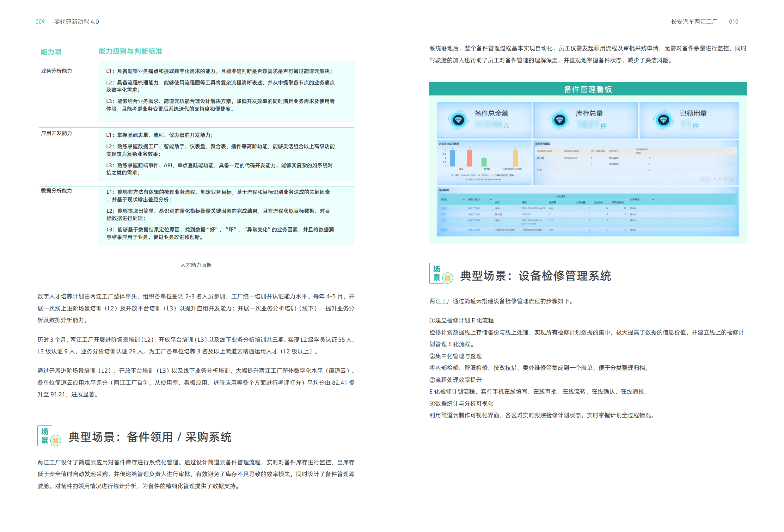Open the 冲压二车间 link in the 氮气缸 row
The image size is (784, 532).
[474, 214]
